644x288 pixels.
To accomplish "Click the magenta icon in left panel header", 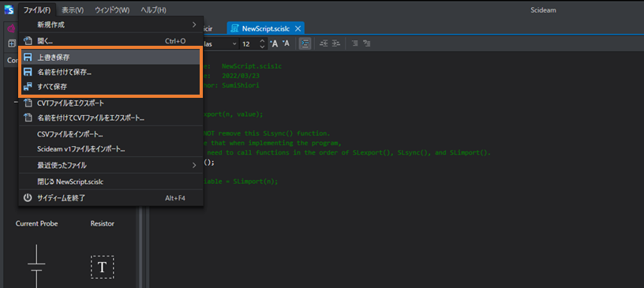I will click(12, 28).
